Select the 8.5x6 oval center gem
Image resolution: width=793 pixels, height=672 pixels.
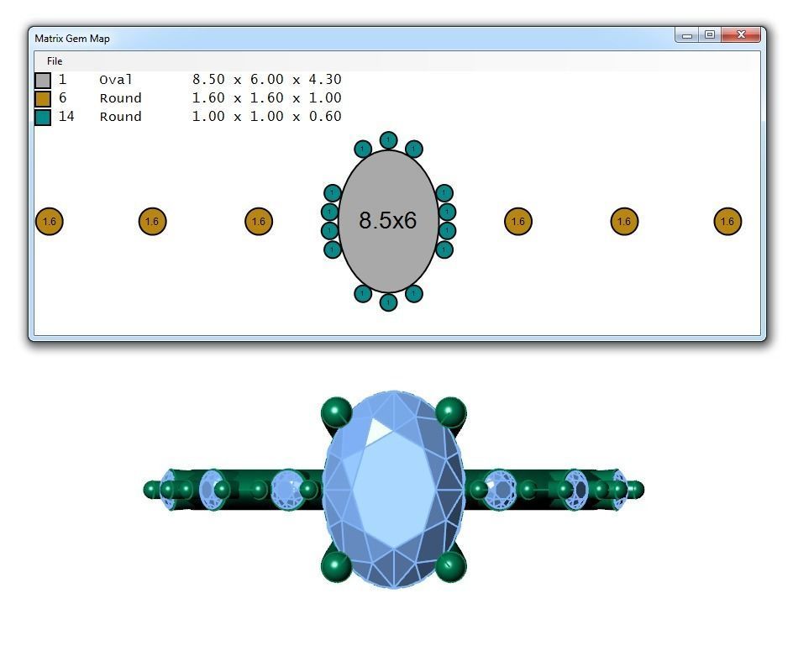388,221
